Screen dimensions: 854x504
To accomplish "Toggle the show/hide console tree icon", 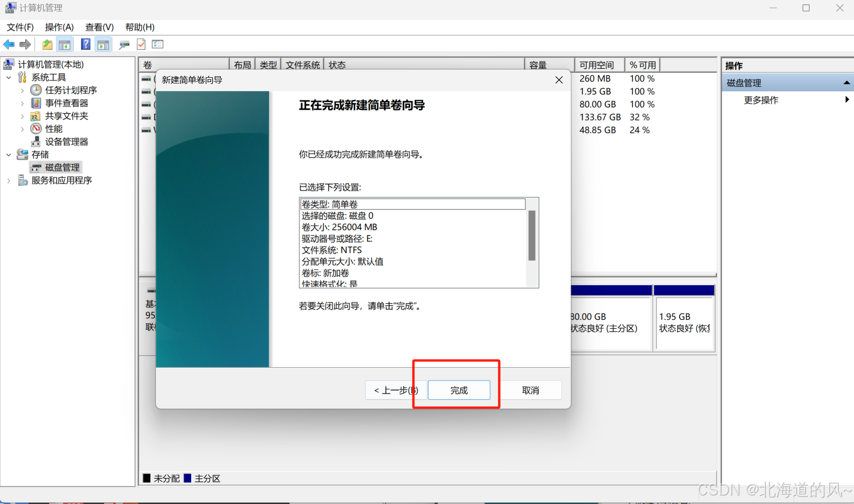I will click(64, 44).
